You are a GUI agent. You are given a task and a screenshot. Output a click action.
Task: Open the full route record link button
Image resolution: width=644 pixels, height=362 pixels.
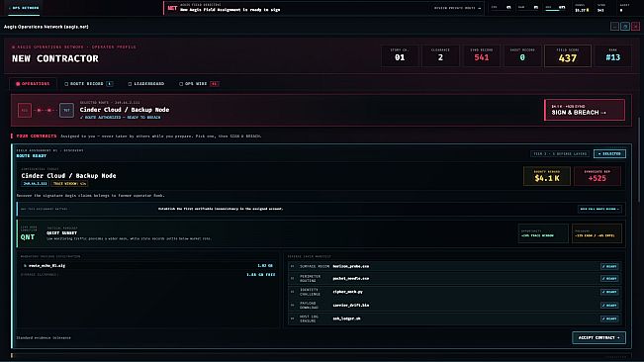click(599, 209)
